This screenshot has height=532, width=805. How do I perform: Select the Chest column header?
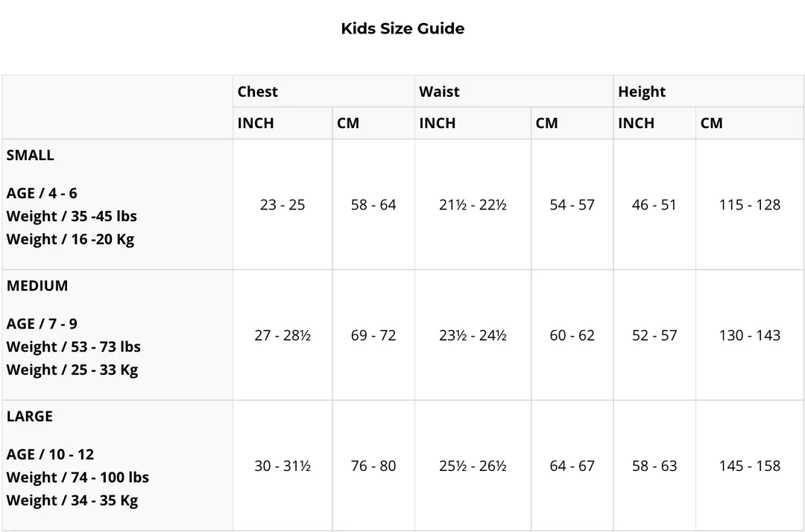coord(257,92)
